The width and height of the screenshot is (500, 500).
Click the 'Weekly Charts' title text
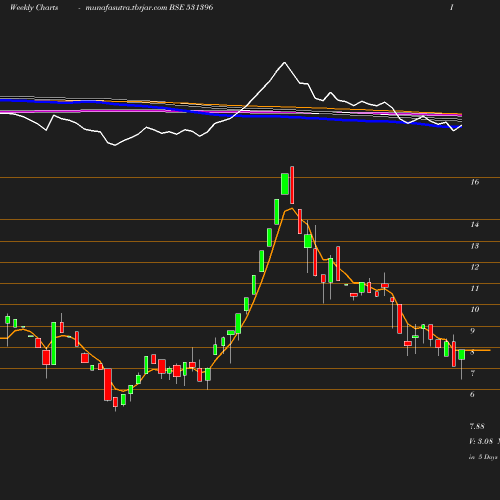pyautogui.click(x=34, y=7)
